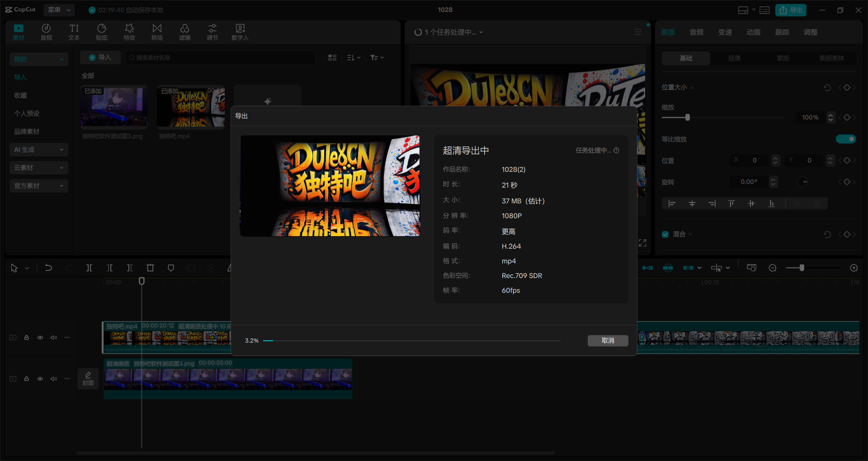Click the export progress bar at 3.2%
This screenshot has height=461, width=868.
click(x=411, y=341)
